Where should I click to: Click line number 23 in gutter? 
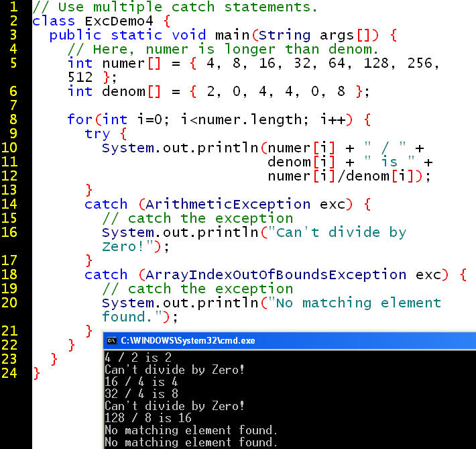coord(9,359)
